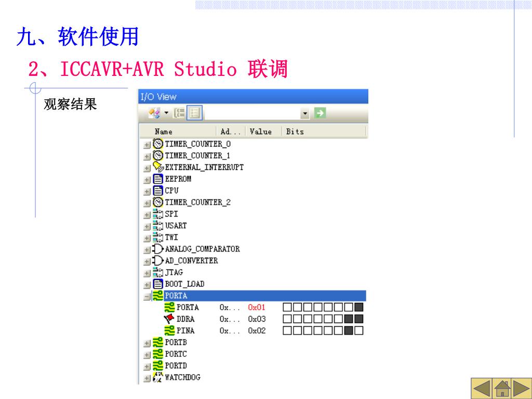Screen dimensions: 532x399
Task: Click the PORTC port icon
Action: tap(158, 354)
